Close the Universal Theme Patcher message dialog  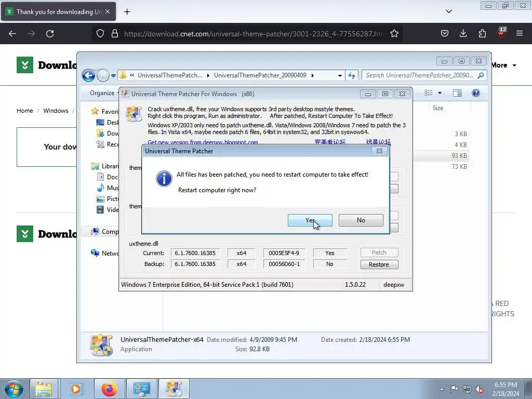379,151
